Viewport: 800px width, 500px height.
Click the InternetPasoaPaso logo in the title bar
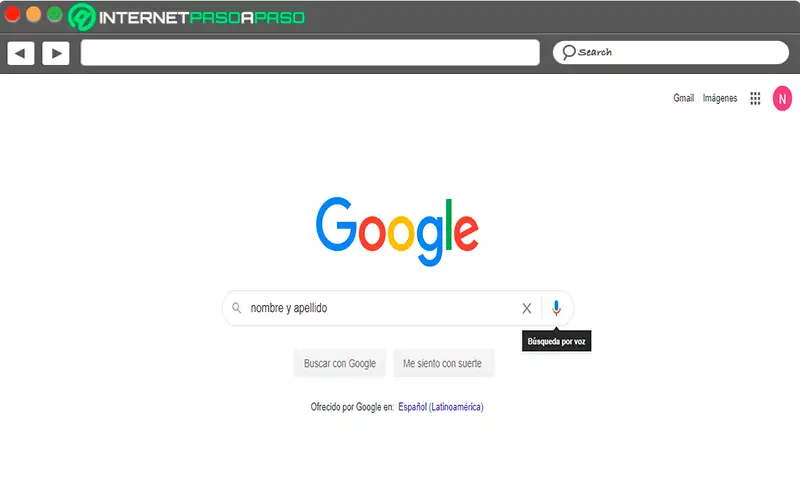tap(187, 17)
